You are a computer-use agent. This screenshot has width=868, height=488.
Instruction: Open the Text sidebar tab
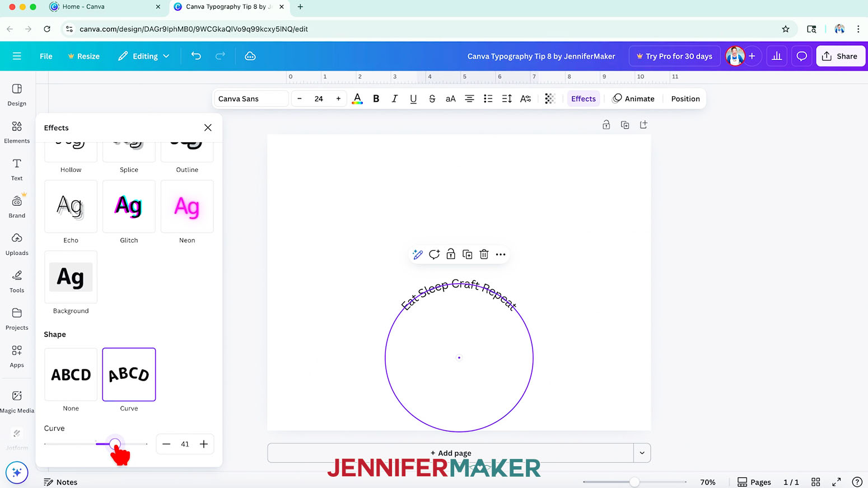tap(17, 170)
